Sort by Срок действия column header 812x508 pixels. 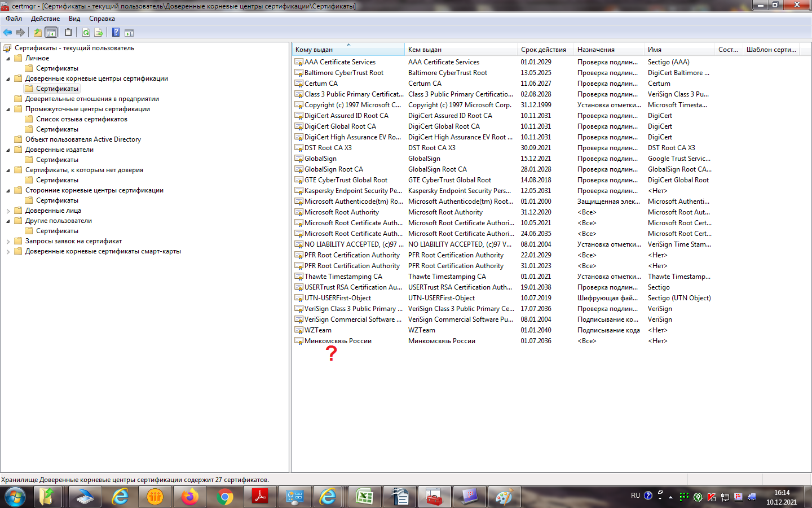[x=545, y=50]
